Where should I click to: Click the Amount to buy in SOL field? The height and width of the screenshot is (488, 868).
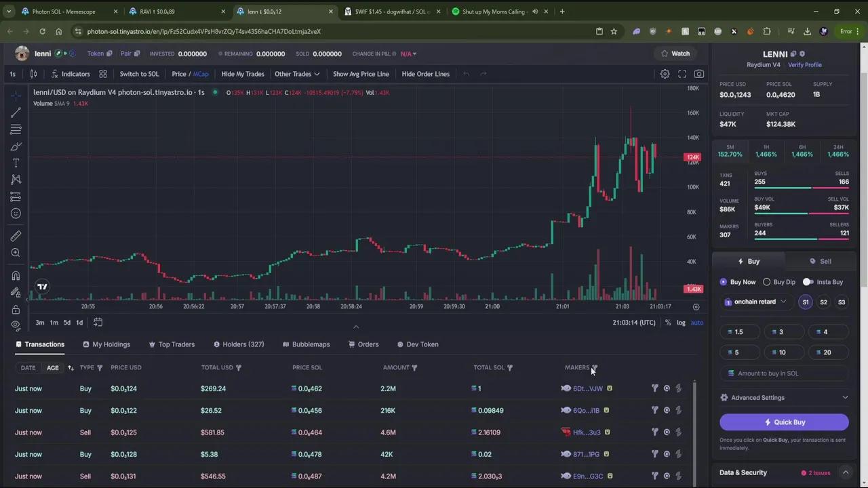click(784, 373)
